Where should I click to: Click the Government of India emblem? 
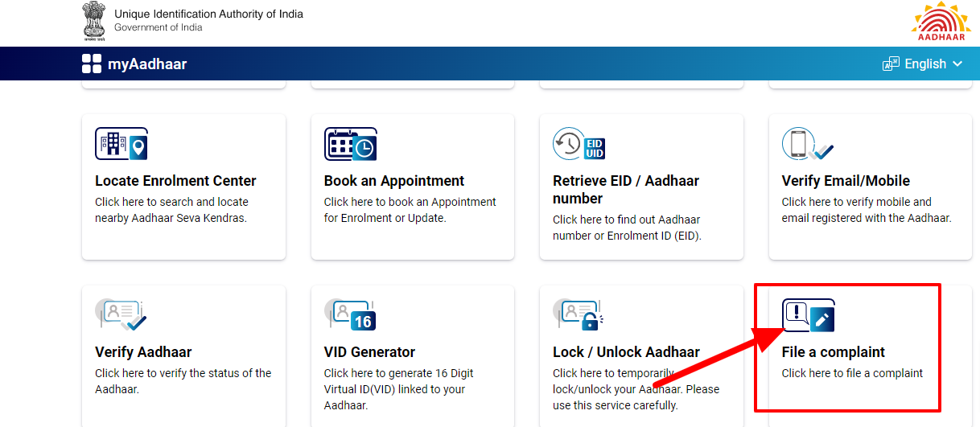tap(93, 21)
